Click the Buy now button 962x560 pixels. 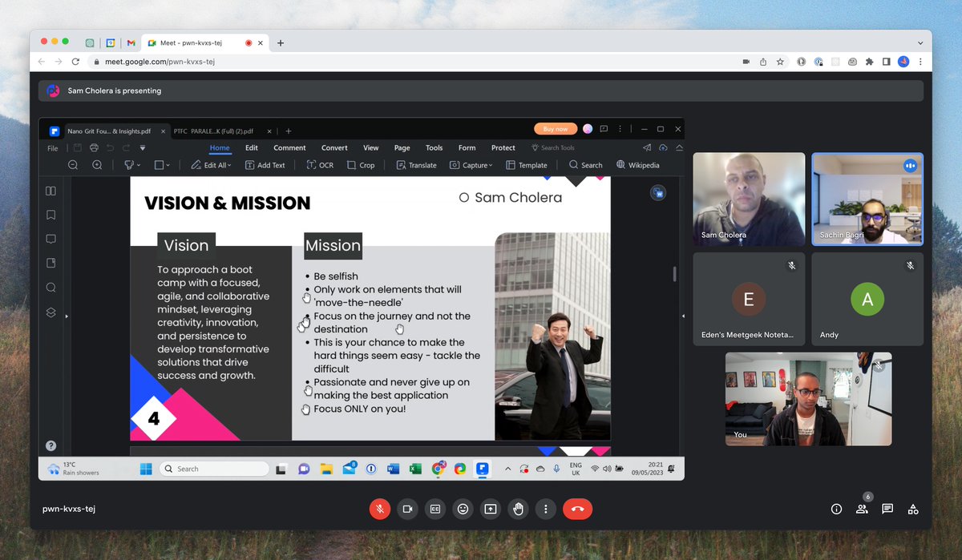click(556, 129)
